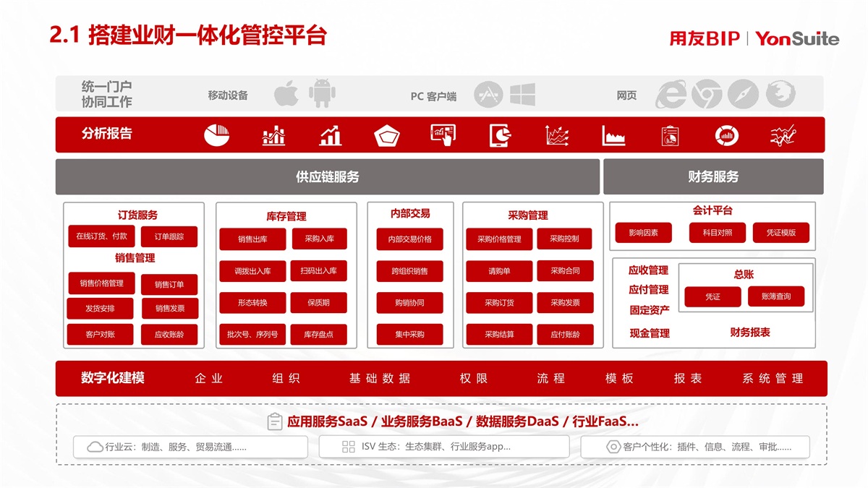
Task: Click the clipboard icon beside 应用服务SaaS
Action: [x=275, y=421]
